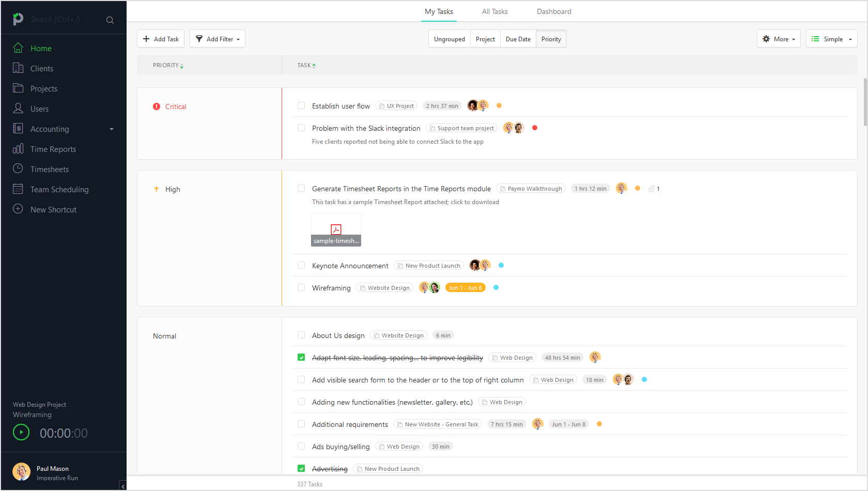Viewport: 868px width, 491px height.
Task: Open the Add Filter dropdown
Action: point(217,38)
